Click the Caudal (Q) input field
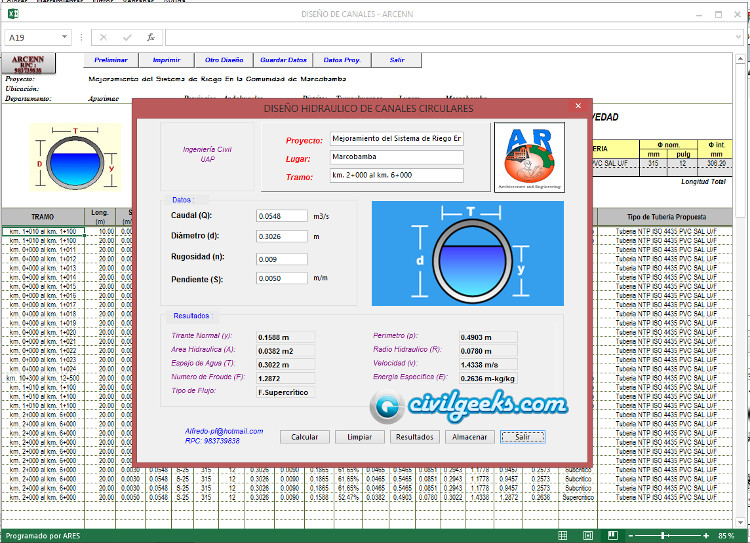The height and width of the screenshot is (543, 750). point(282,216)
